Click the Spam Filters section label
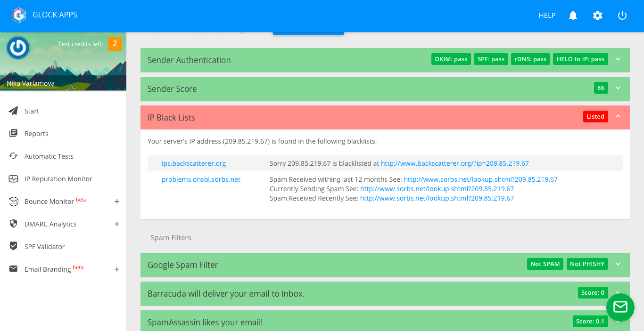644x331 pixels. pos(171,238)
